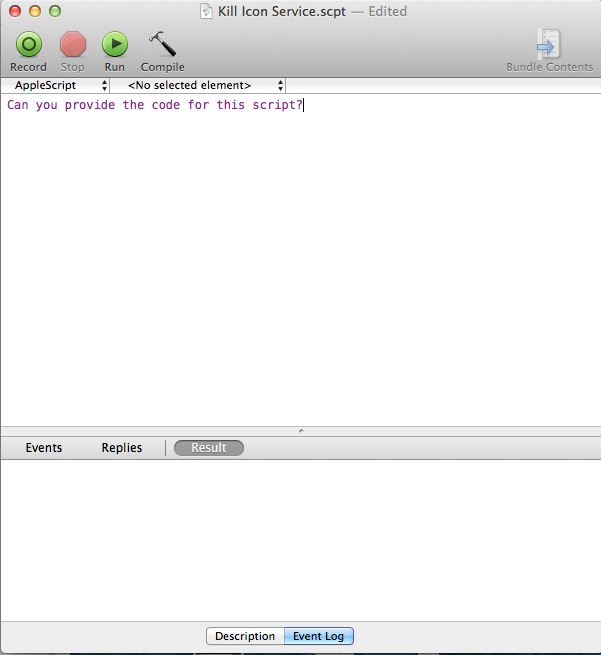
Task: Click into the script editor text
Action: (x=155, y=104)
